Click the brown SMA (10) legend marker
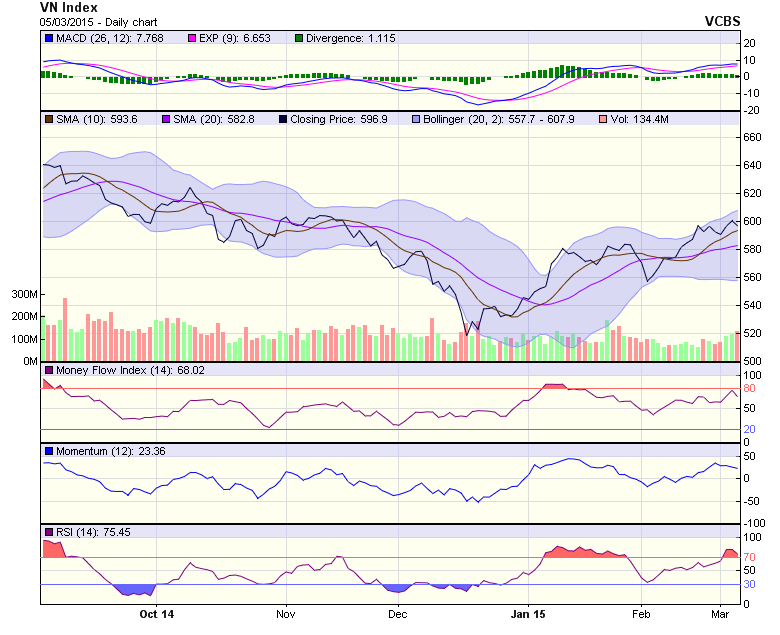780x635 pixels. click(x=48, y=119)
